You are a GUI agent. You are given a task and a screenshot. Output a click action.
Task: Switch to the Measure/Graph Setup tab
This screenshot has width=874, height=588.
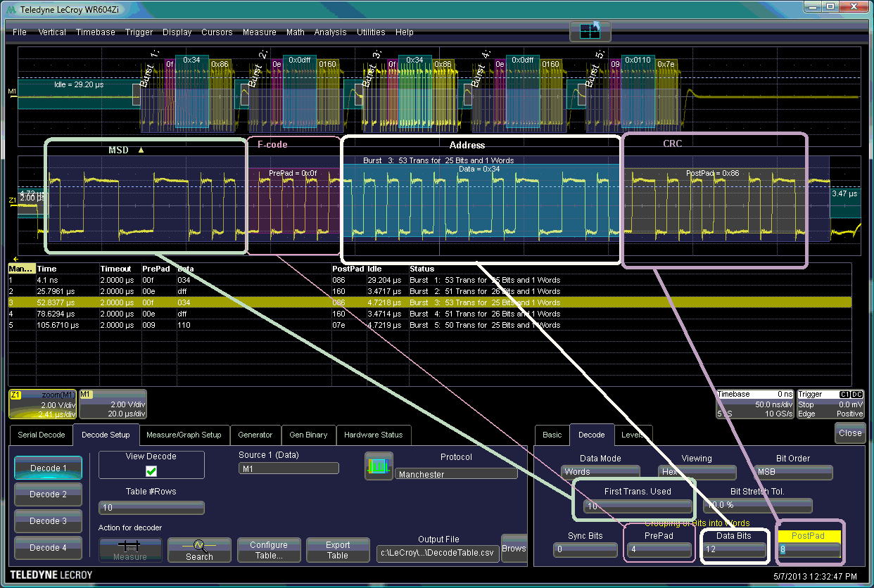tap(184, 435)
